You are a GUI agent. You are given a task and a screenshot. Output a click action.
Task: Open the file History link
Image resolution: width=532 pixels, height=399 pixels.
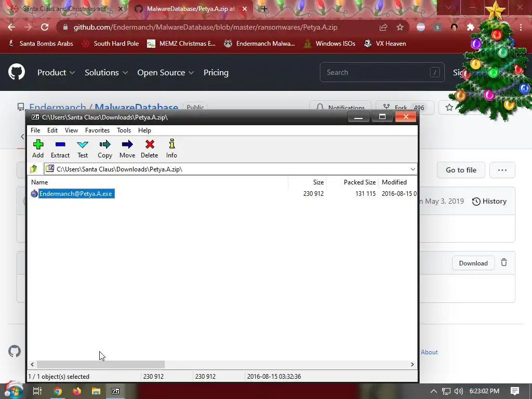tap(489, 201)
